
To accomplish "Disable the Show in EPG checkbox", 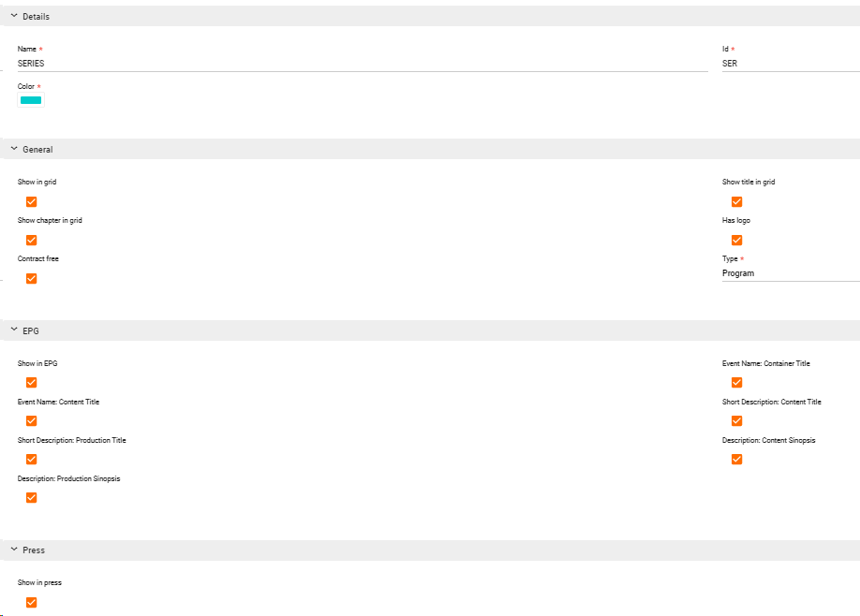I will [x=31, y=382].
